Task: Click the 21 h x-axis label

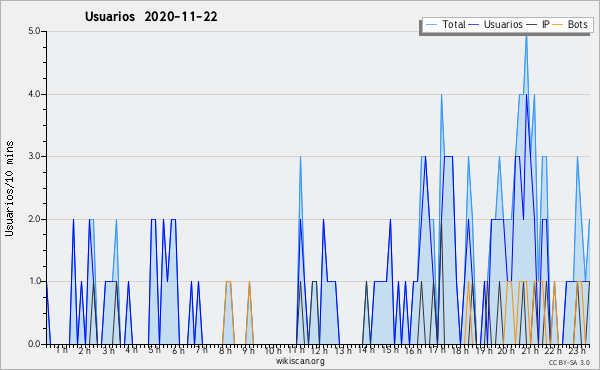Action: tap(530, 350)
